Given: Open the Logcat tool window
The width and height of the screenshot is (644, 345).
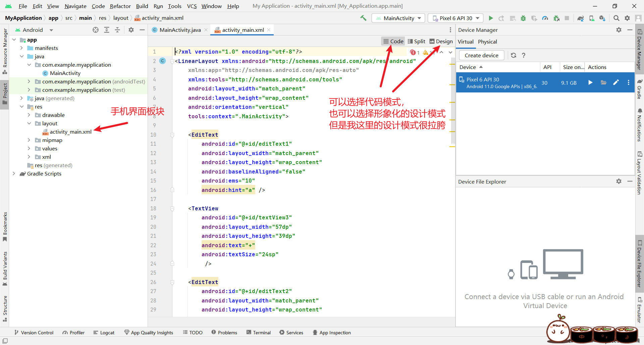Looking at the screenshot, I should coord(104,333).
